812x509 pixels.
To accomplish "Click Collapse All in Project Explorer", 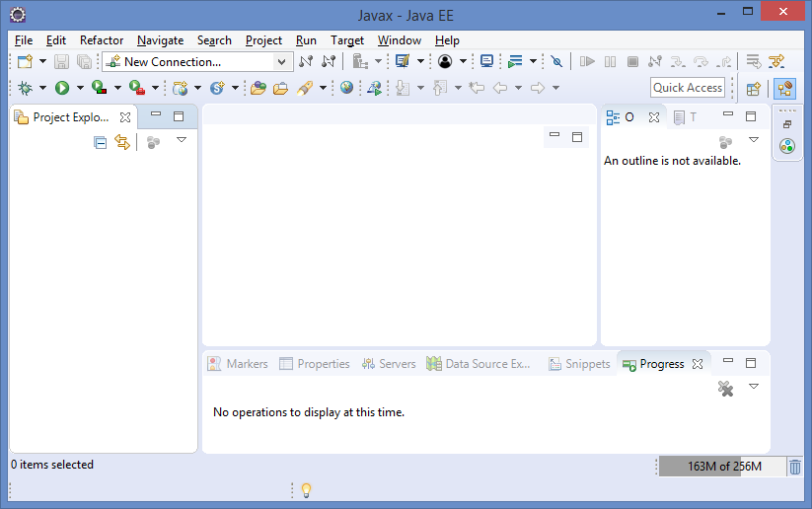I will 100,143.
